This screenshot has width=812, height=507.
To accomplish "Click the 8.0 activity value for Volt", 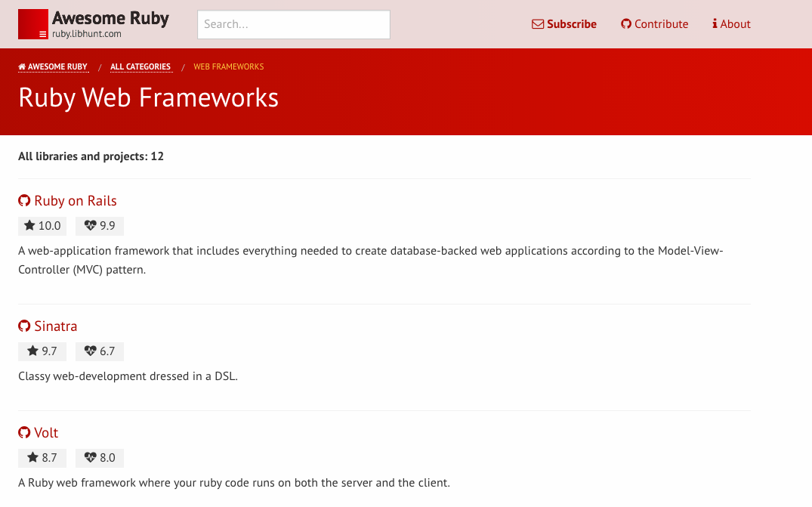I will click(x=107, y=458).
